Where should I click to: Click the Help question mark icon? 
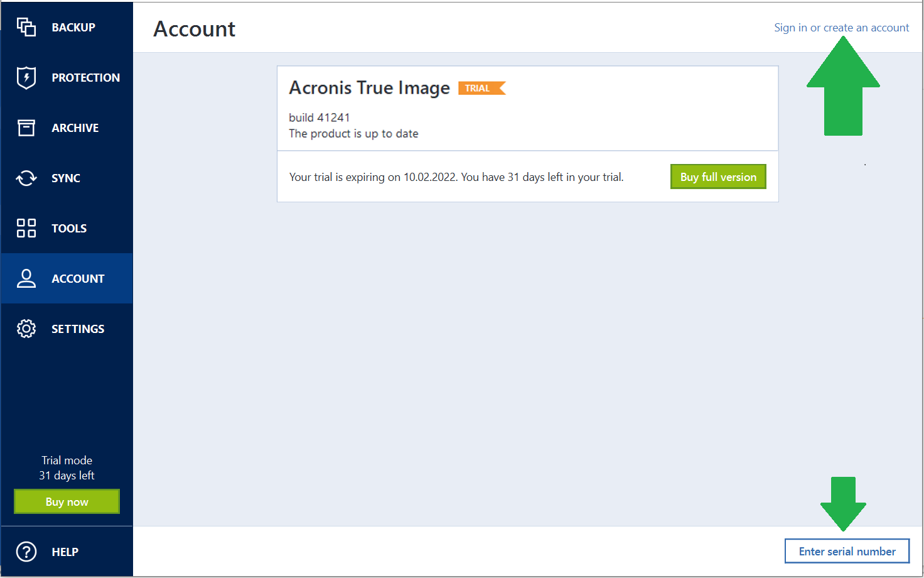click(26, 551)
